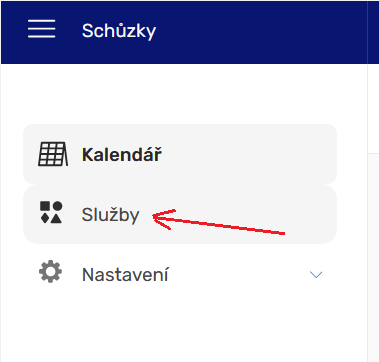The image size is (379, 362).
Task: Select the Nastavení menu entry
Action: pyautogui.click(x=180, y=274)
